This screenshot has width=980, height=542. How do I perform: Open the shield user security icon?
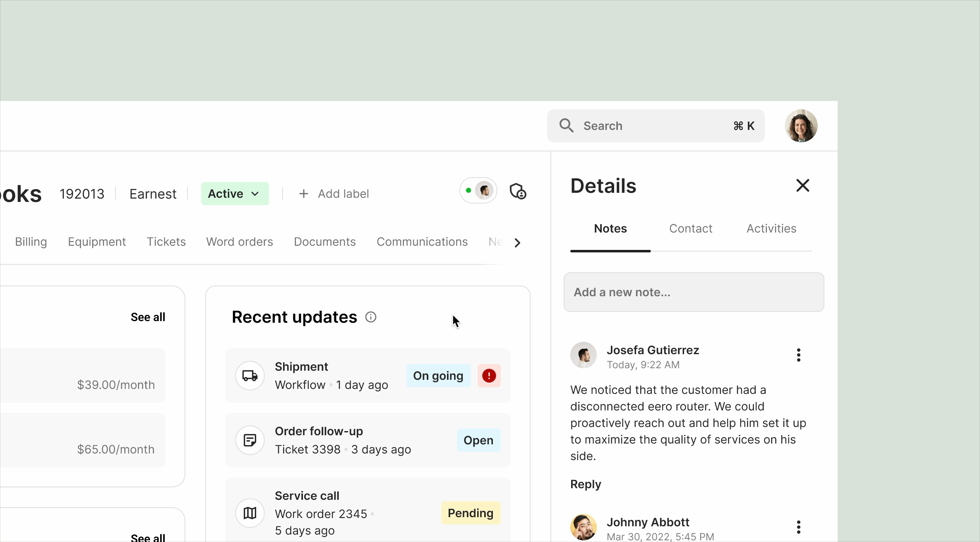(517, 192)
